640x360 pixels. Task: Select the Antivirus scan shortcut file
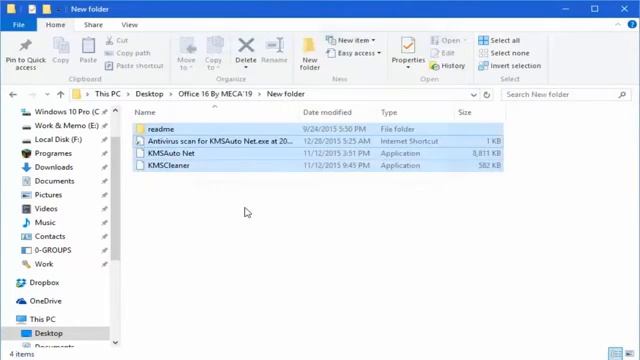318,141
